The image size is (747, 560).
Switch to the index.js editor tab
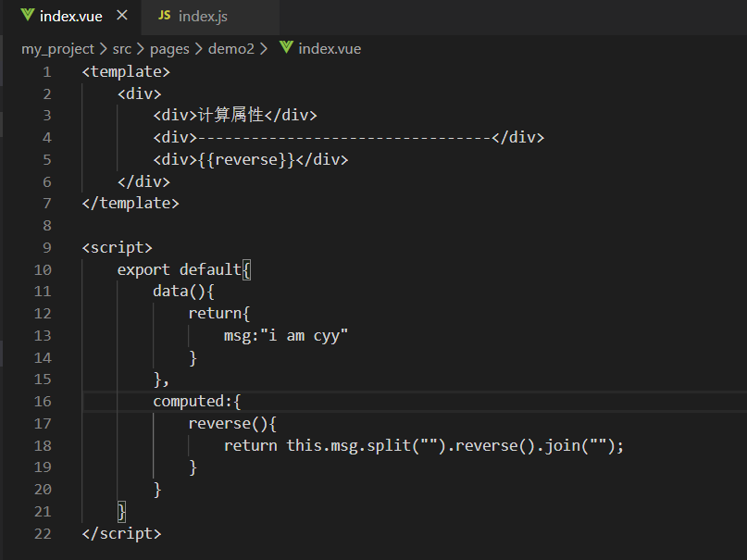pyautogui.click(x=202, y=17)
